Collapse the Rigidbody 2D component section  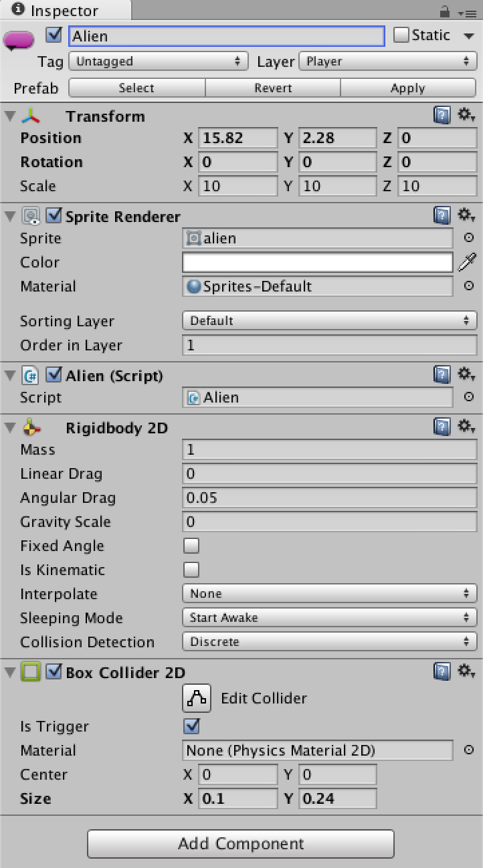coord(10,428)
